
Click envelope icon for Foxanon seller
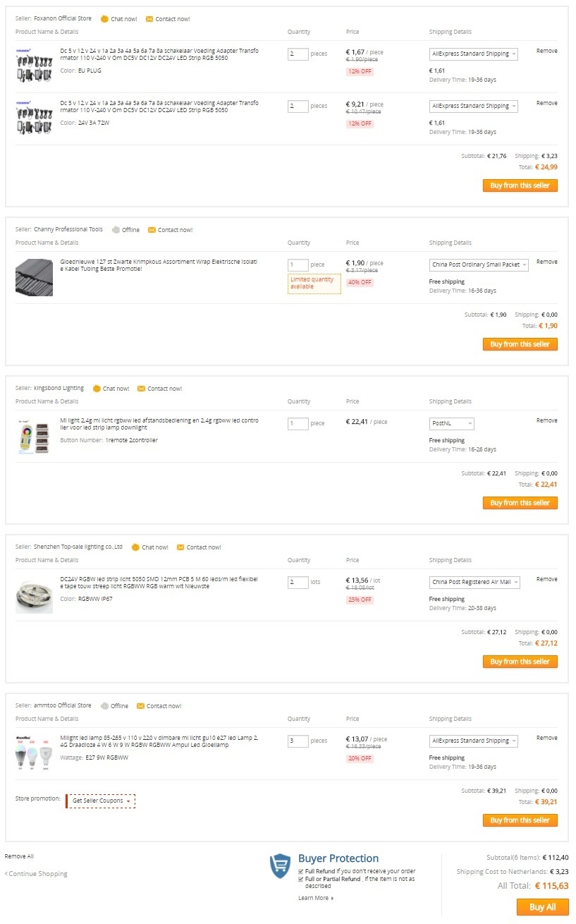click(149, 19)
